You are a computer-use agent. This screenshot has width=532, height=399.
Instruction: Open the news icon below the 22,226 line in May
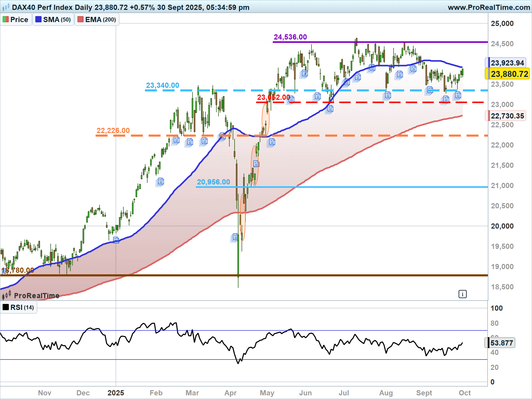point(271,142)
